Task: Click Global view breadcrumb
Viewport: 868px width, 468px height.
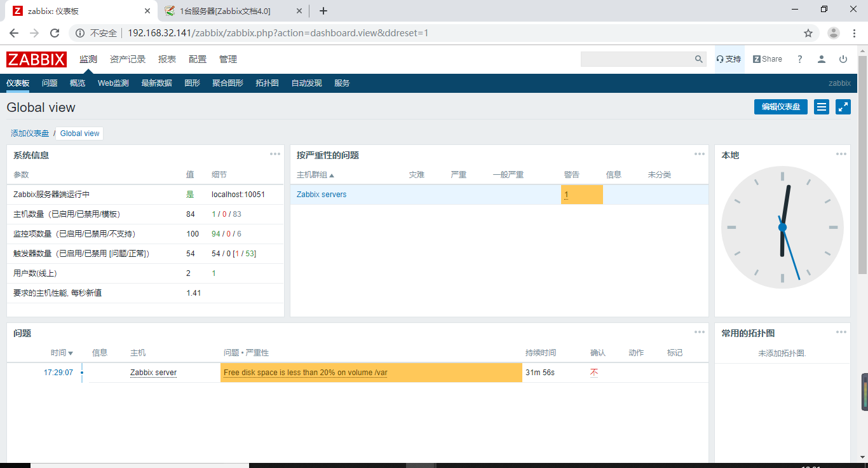Action: click(79, 134)
